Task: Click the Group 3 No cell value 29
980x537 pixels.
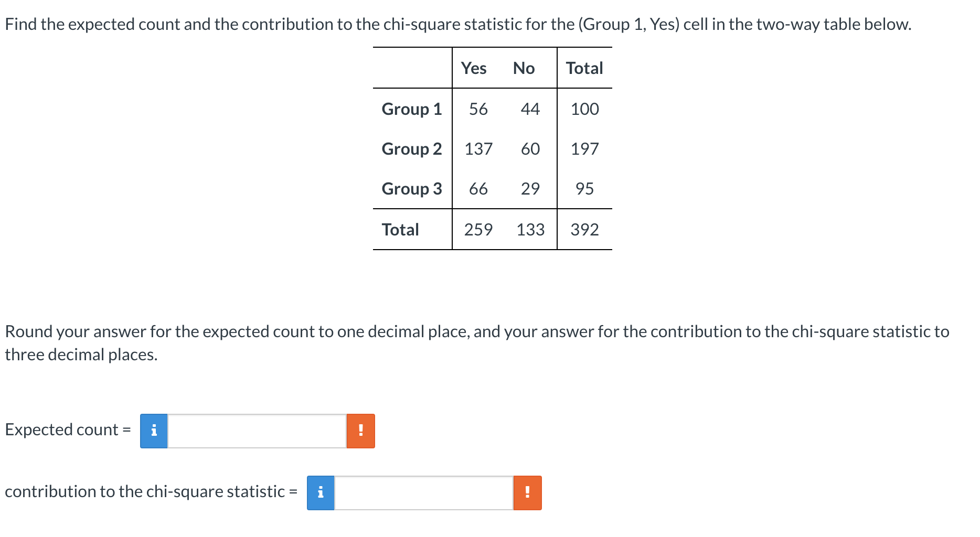Action: 530,189
